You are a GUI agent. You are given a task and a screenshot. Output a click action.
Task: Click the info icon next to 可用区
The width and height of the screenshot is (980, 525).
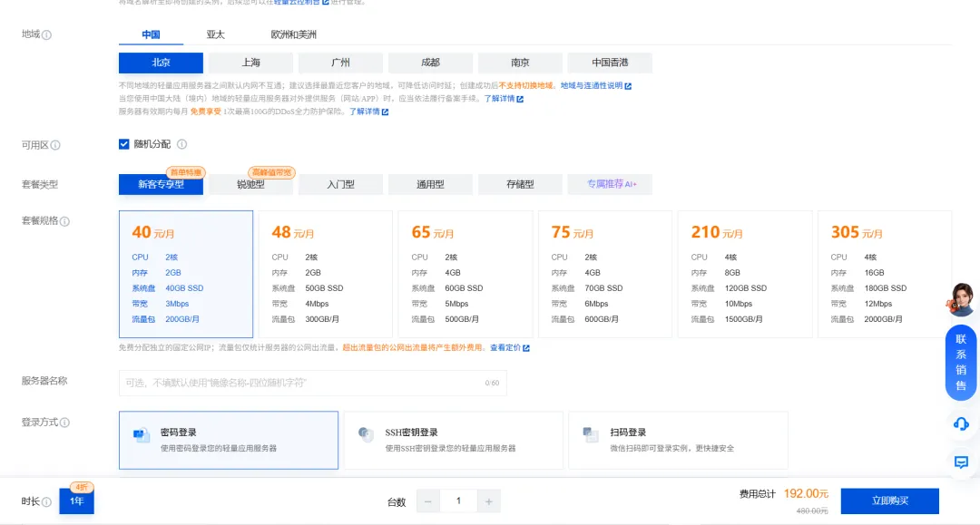[x=55, y=145]
